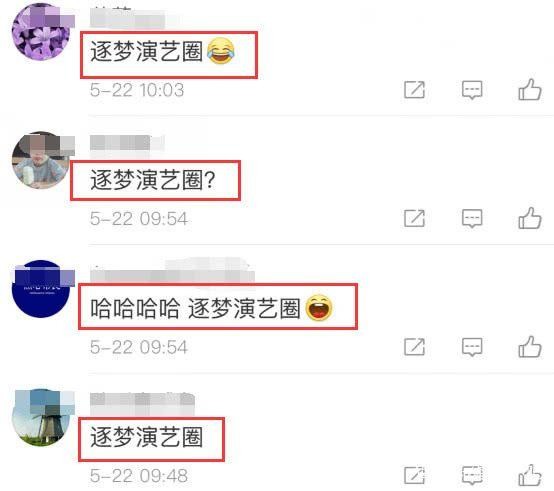Image resolution: width=554 pixels, height=491 pixels.
Task: Share the '哈哈哈哈 逐梦演艺圈' comment
Action: tap(414, 347)
